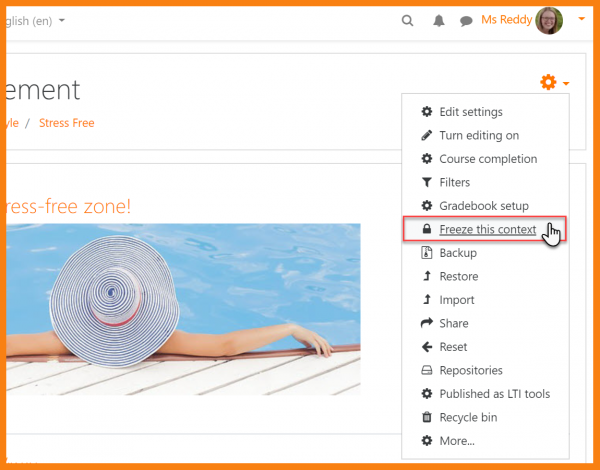This screenshot has height=470, width=600.
Task: Click Ms Reddy's profile picture
Action: click(x=549, y=20)
